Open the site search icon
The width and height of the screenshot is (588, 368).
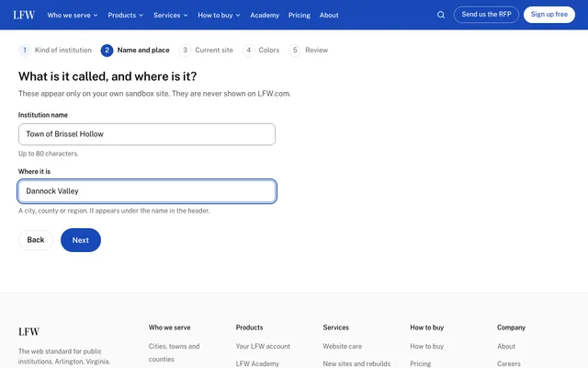[x=441, y=15]
